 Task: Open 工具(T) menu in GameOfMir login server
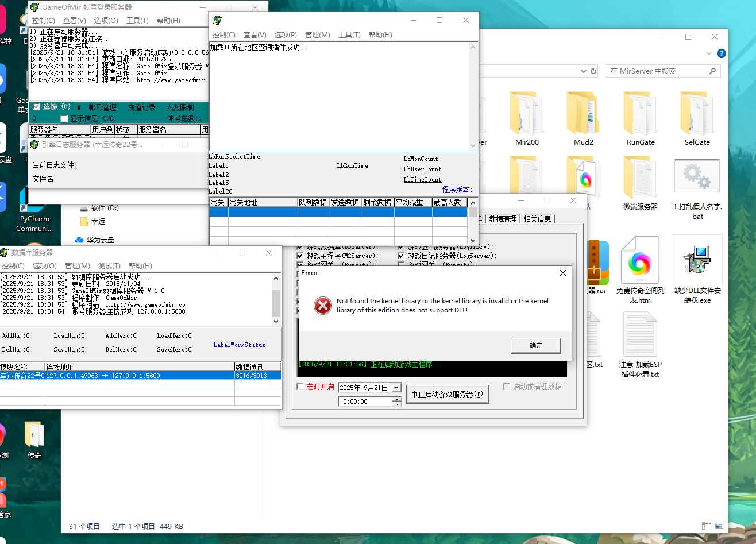click(137, 20)
